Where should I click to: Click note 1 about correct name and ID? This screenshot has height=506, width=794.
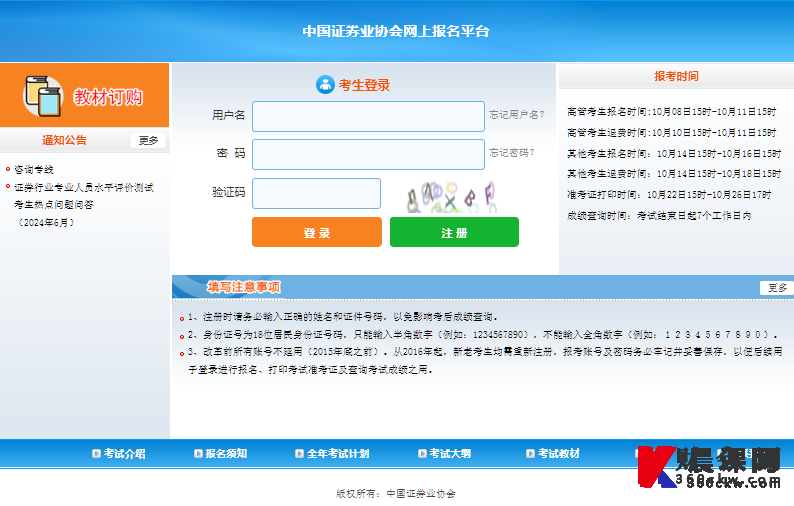click(x=343, y=317)
